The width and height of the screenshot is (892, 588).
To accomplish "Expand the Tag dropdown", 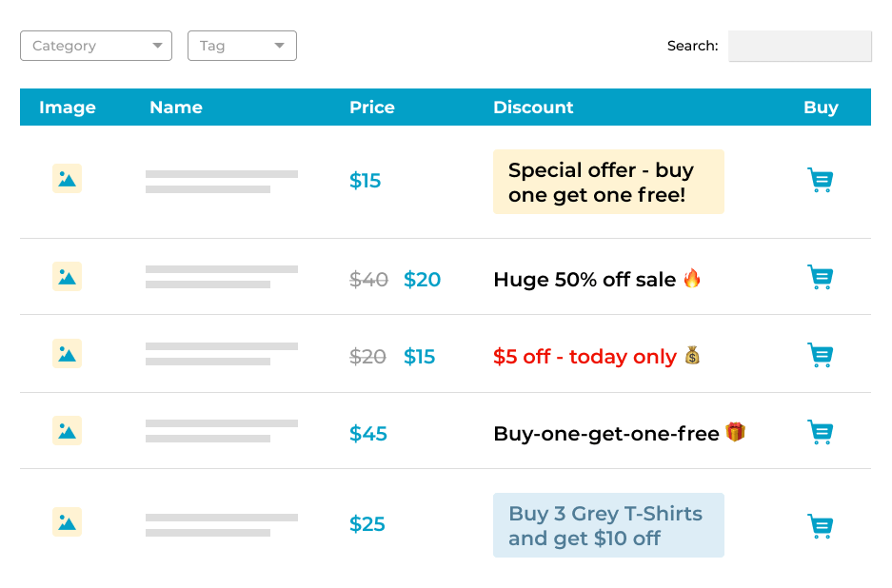I will [242, 45].
